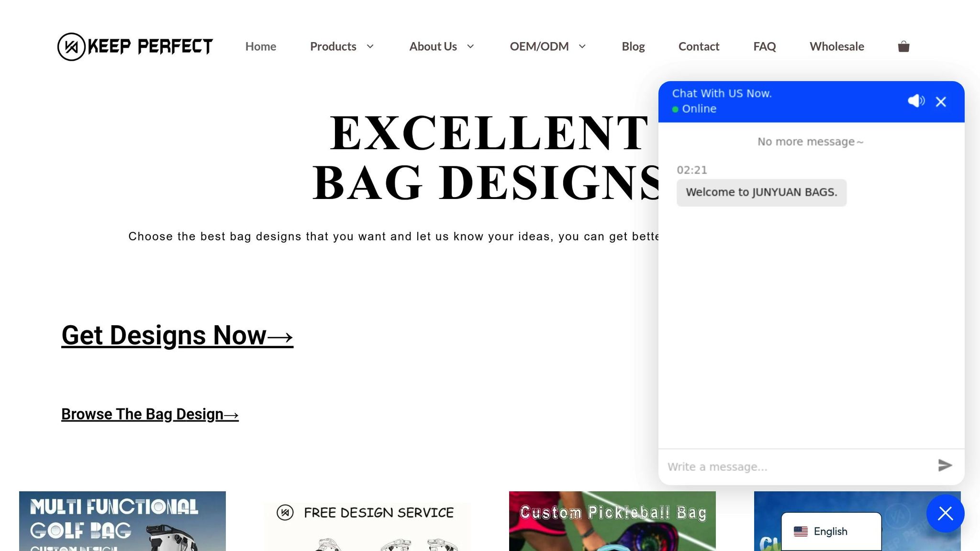This screenshot has width=980, height=551.
Task: Open the Home menu item
Action: [261, 46]
